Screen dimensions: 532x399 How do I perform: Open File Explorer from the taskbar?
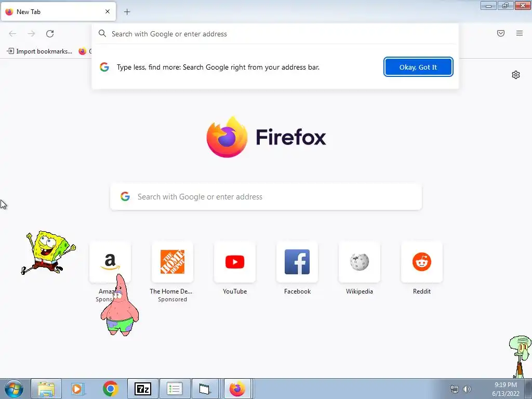pos(46,389)
